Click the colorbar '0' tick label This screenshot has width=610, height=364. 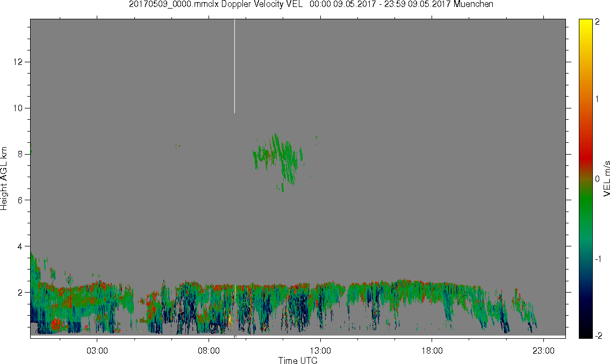tap(597, 179)
